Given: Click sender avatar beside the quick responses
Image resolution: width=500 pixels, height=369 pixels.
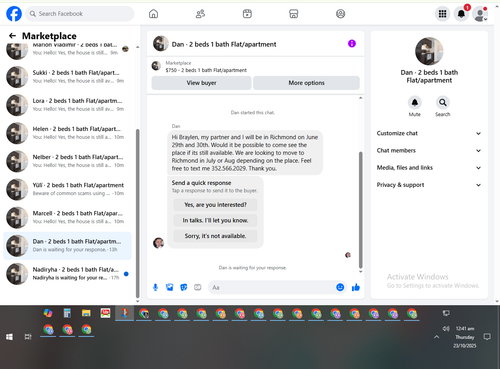Looking at the screenshot, I should tap(158, 243).
